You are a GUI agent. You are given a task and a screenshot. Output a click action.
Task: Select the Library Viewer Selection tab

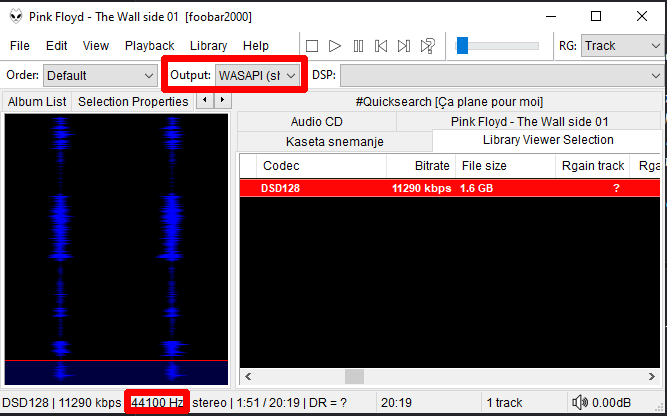click(x=548, y=140)
